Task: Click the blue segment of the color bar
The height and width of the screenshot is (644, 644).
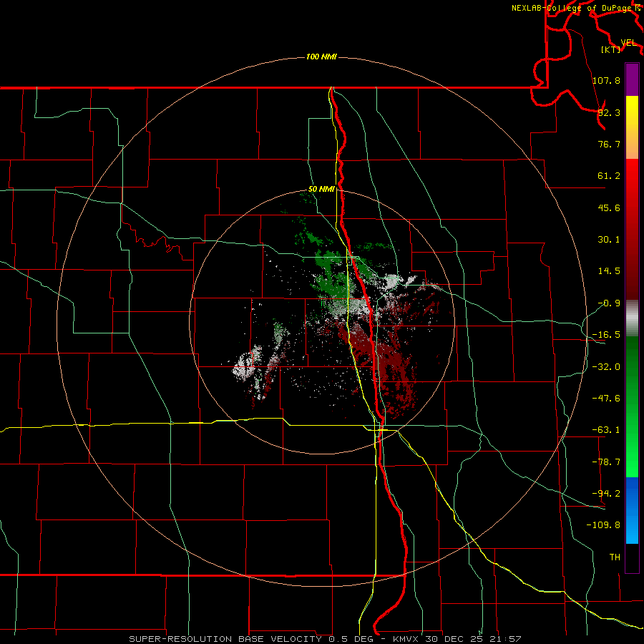Action: pos(632,510)
